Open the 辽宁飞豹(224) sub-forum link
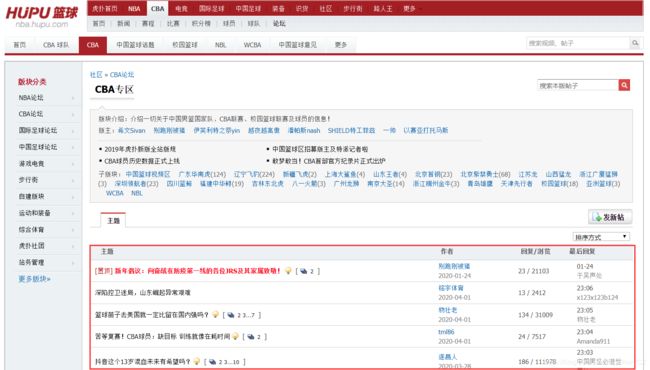 [254, 174]
